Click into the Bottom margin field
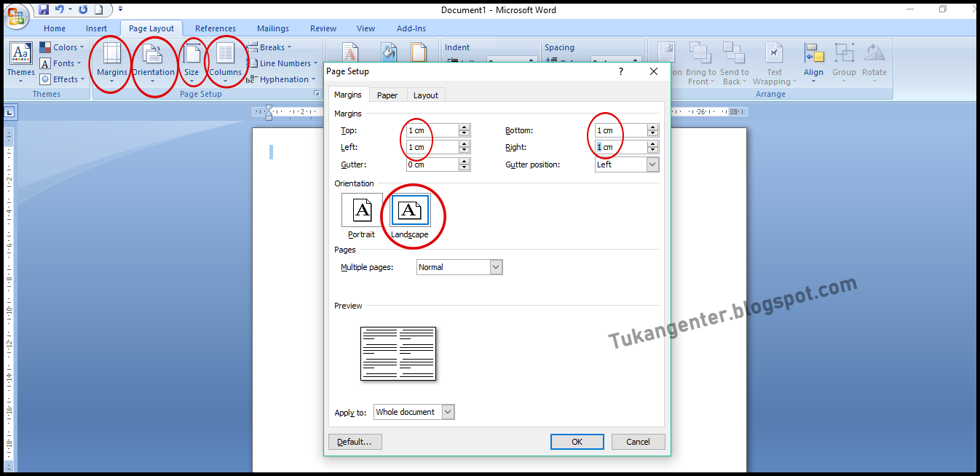This screenshot has width=980, height=476. point(621,130)
